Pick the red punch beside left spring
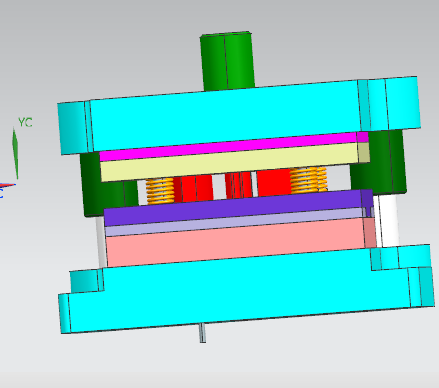Screen dimensions: 439x388 coord(193,189)
